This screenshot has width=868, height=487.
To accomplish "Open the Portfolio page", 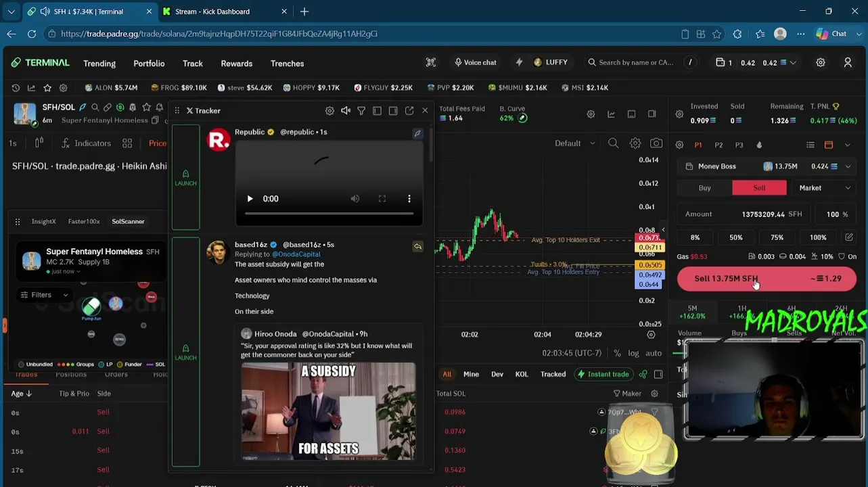I will (x=149, y=64).
